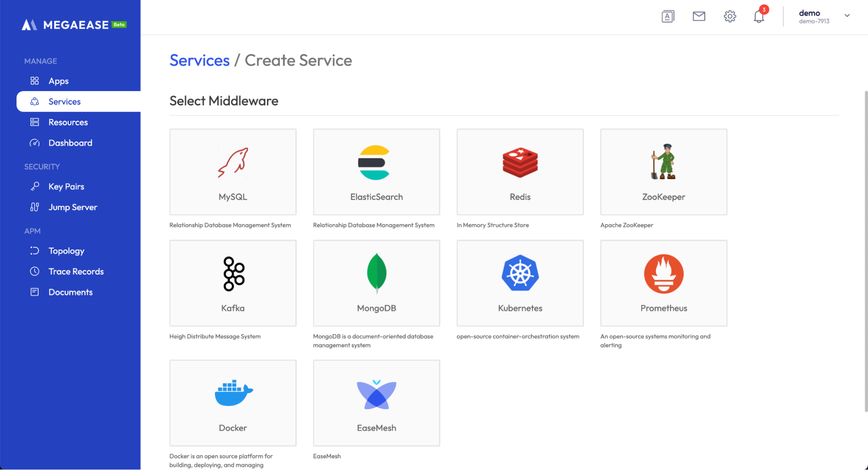Choose the Kubernetes card label
This screenshot has height=470, width=868.
pos(520,308)
